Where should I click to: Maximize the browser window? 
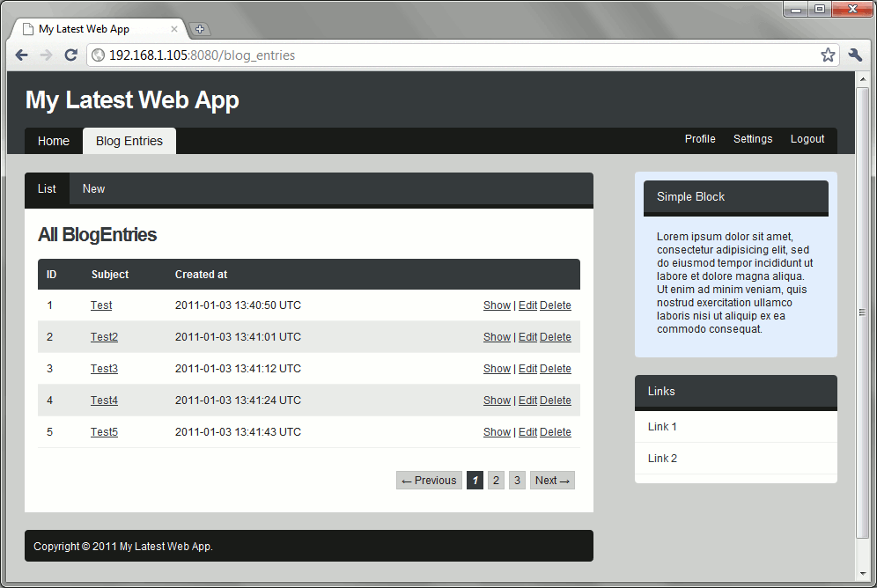tap(820, 9)
